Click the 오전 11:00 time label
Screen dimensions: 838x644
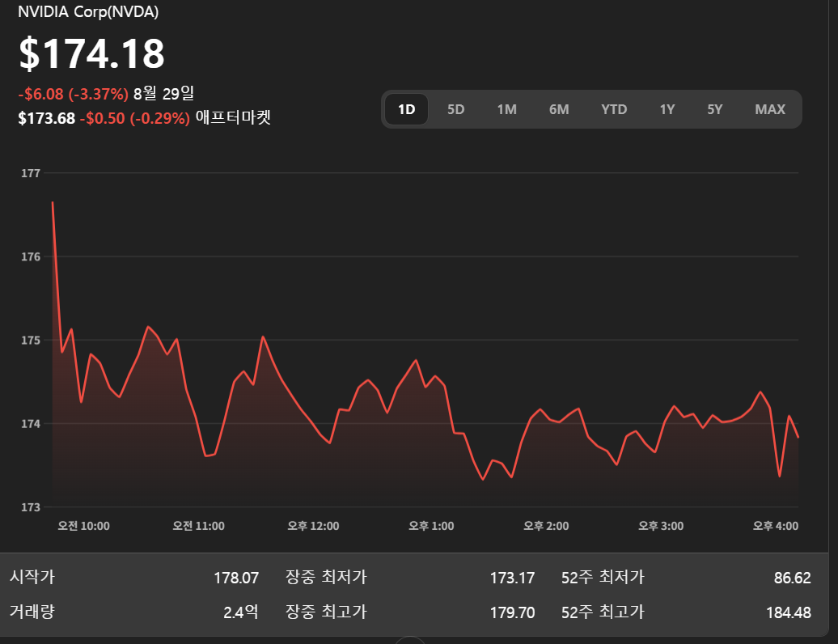[x=198, y=526]
